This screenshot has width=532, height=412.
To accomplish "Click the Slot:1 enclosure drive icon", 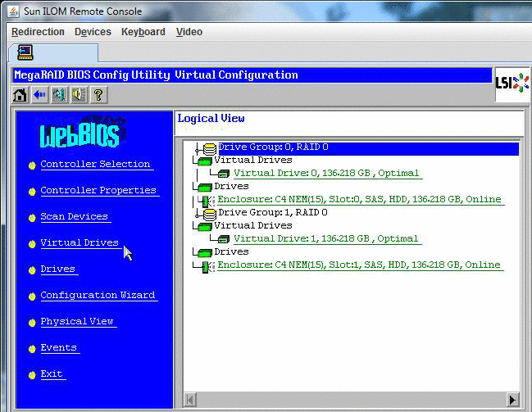I will [207, 267].
